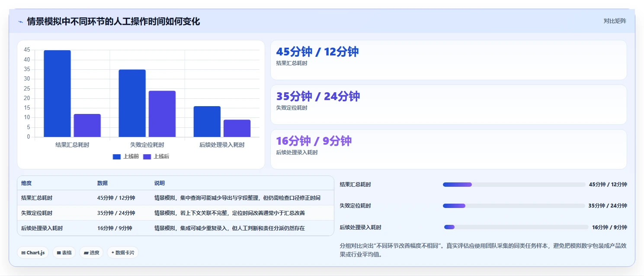Click table cell 45分钟 / 12分钟
Screen dimensions: 644x276
click(x=116, y=198)
